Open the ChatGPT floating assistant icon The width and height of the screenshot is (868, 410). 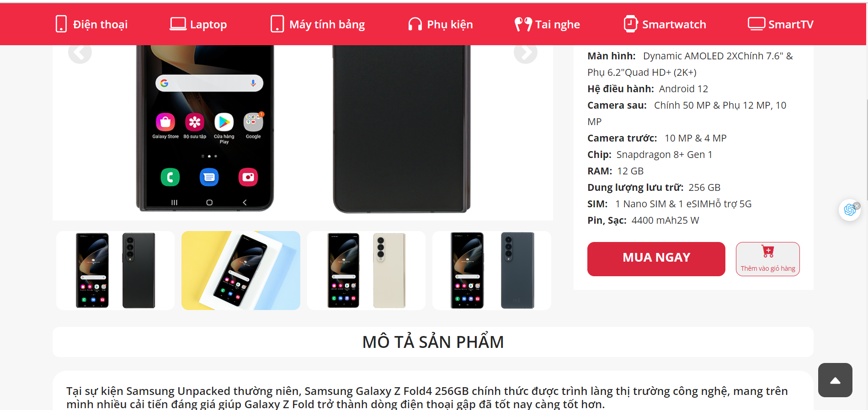pos(849,210)
